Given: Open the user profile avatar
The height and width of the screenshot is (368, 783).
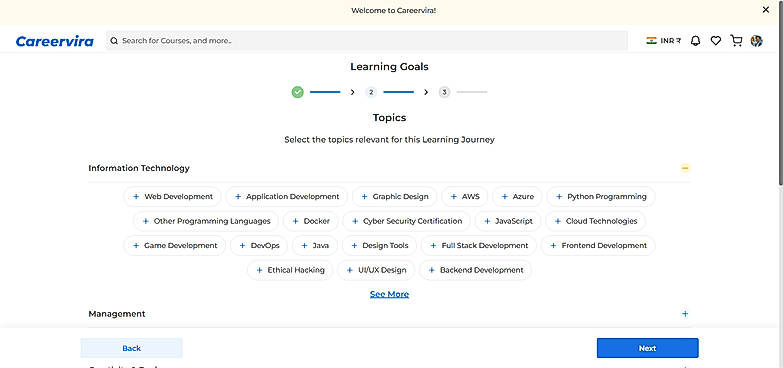Looking at the screenshot, I should 757,41.
